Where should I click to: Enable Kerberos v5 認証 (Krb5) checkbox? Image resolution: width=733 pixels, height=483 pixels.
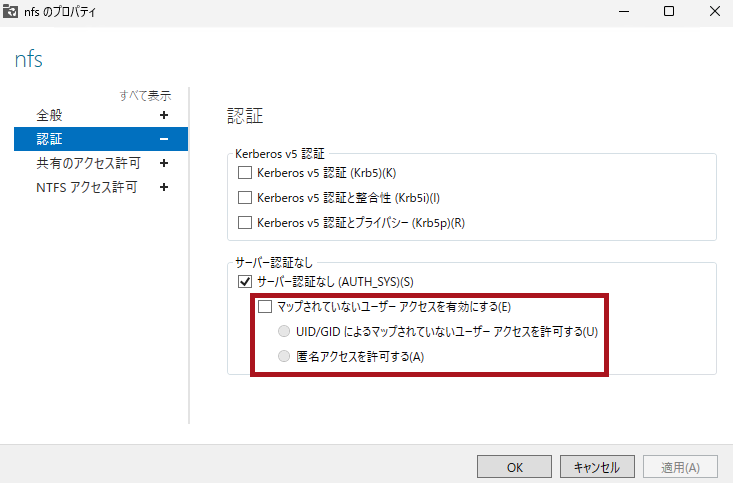(x=245, y=173)
